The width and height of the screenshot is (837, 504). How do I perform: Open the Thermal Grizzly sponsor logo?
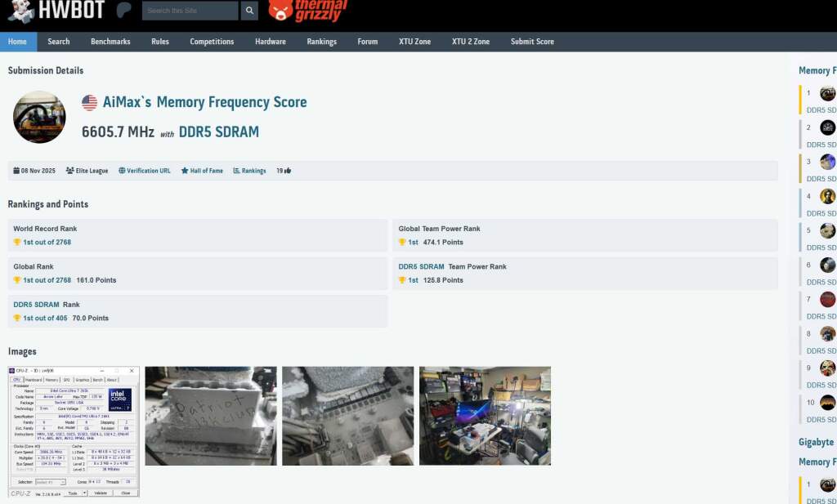point(308,10)
